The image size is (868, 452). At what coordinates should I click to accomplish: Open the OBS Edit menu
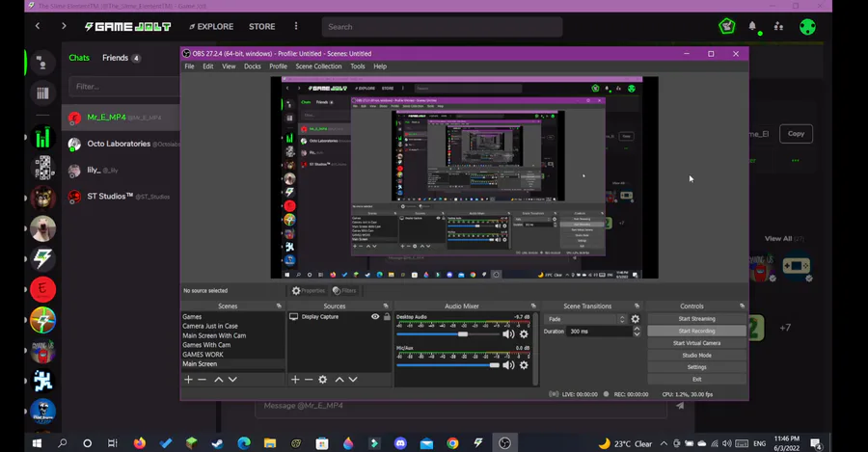click(208, 66)
